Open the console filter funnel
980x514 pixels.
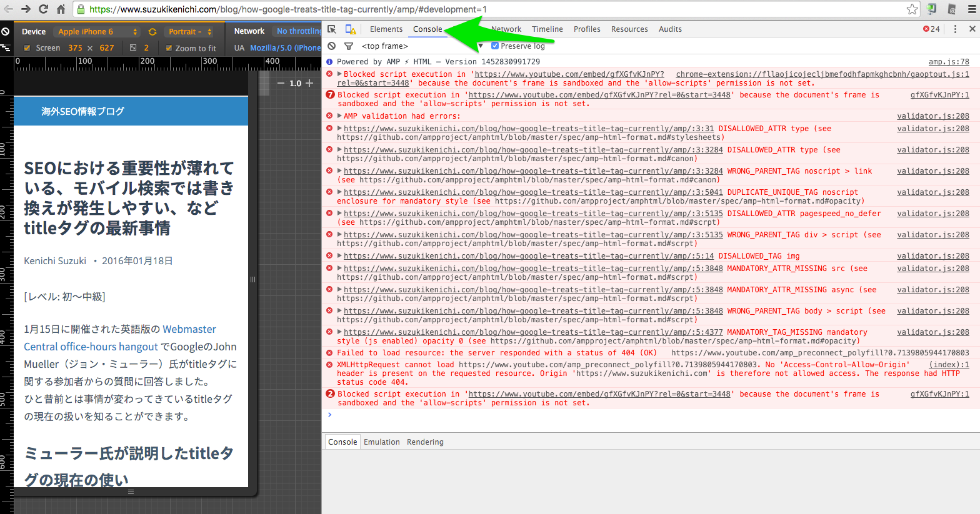tap(349, 46)
